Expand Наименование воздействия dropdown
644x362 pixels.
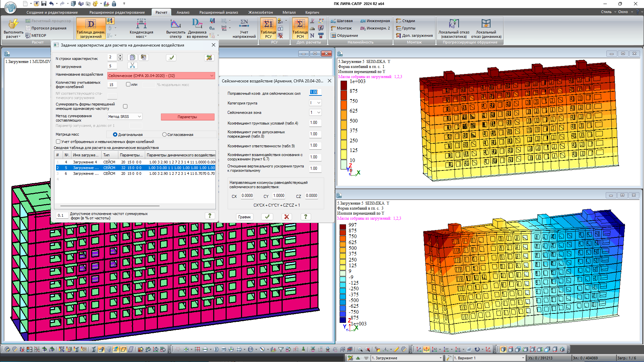click(x=212, y=76)
